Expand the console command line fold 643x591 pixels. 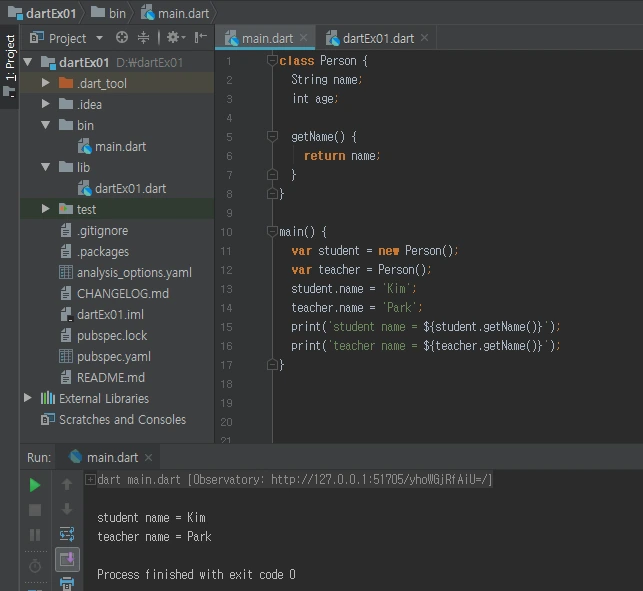[90, 479]
